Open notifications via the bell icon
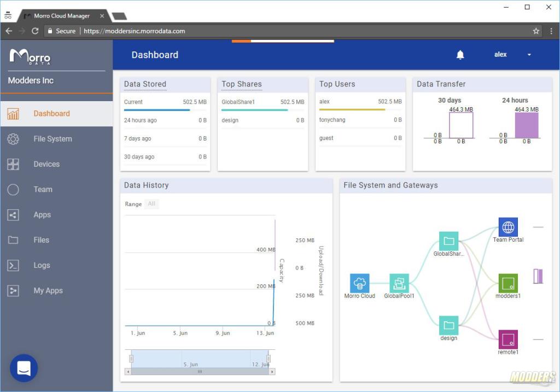Screen dimensions: 560x392 (460, 54)
